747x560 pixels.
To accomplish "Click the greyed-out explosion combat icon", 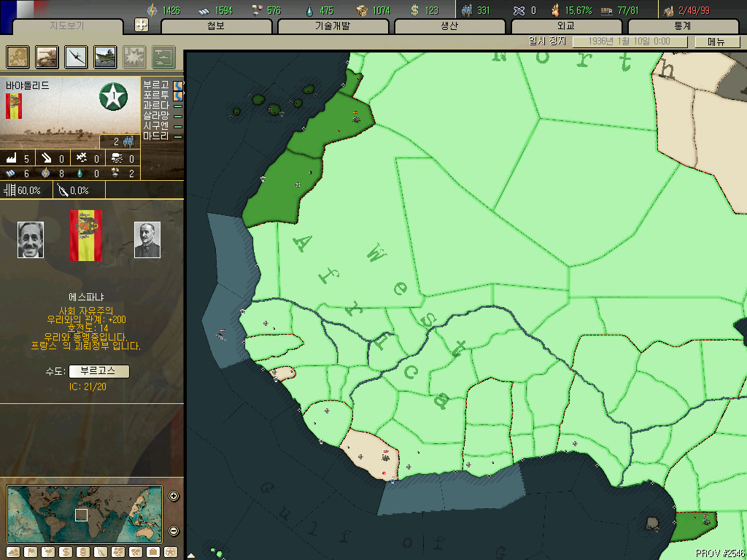I will click(x=134, y=57).
